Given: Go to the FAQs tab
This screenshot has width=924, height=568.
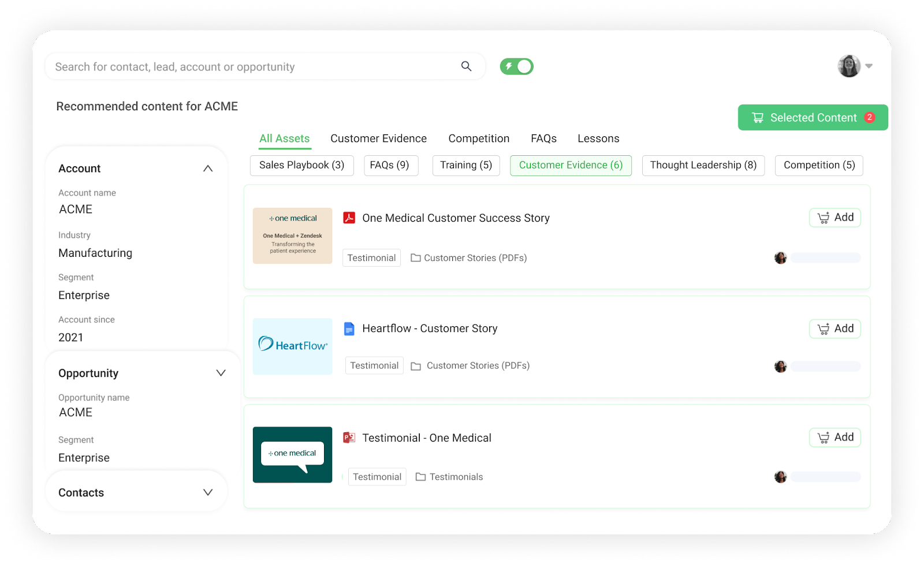Looking at the screenshot, I should [543, 139].
